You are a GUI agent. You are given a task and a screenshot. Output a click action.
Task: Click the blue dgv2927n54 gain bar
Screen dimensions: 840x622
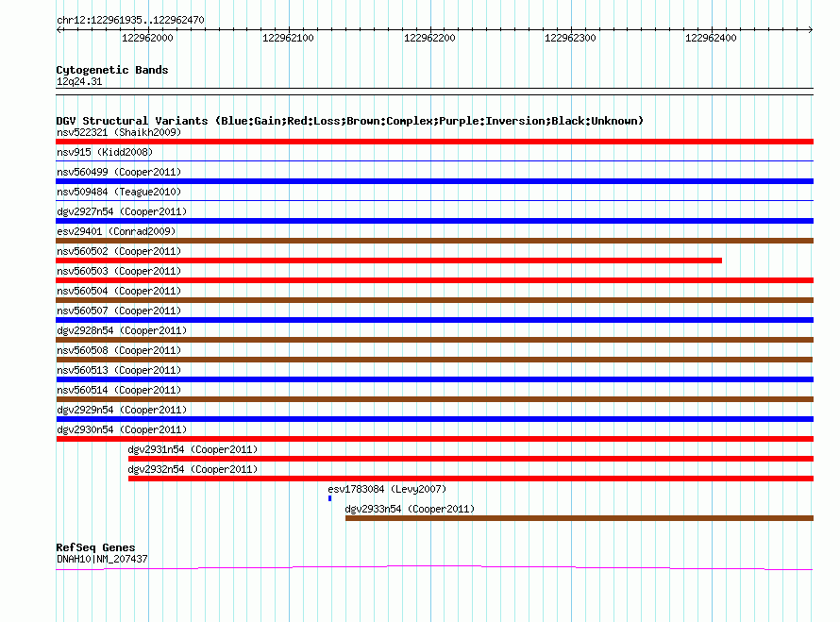tap(434, 221)
